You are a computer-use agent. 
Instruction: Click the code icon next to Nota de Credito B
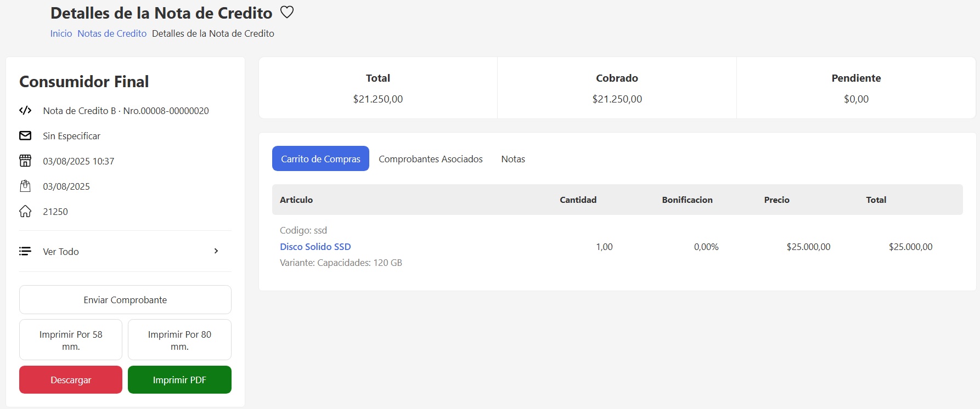[x=25, y=110]
